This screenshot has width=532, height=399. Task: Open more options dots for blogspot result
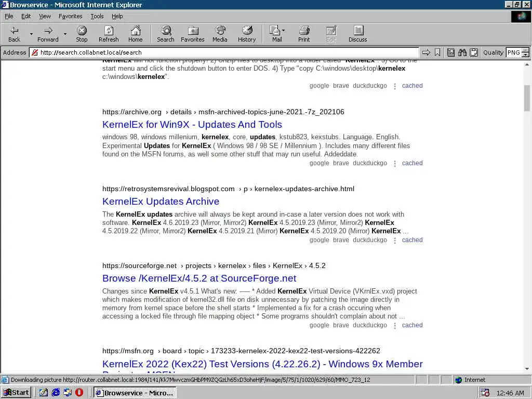pyautogui.click(x=395, y=241)
